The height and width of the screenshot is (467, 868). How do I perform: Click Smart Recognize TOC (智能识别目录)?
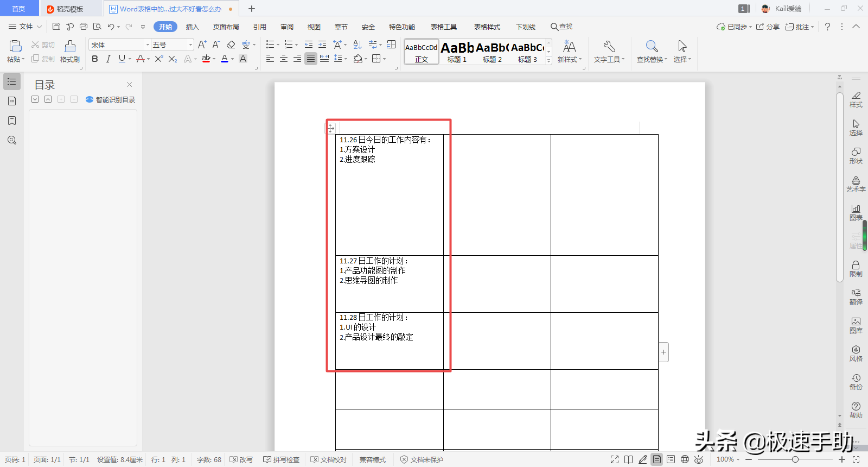tap(111, 99)
